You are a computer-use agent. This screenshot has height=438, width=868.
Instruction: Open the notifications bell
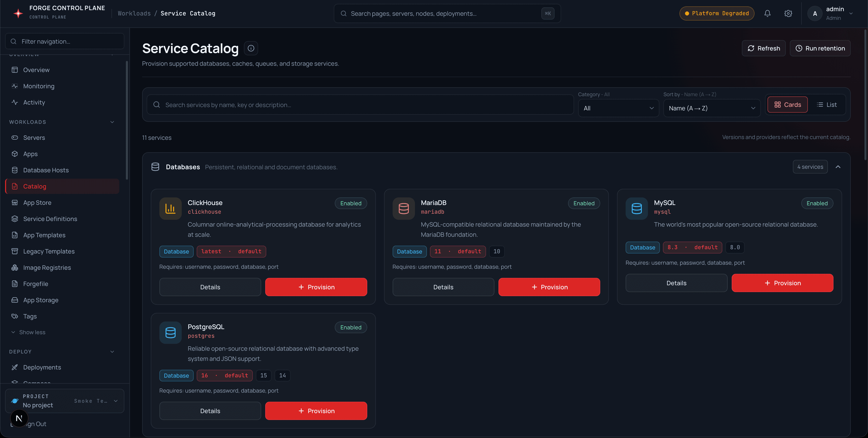tap(767, 13)
